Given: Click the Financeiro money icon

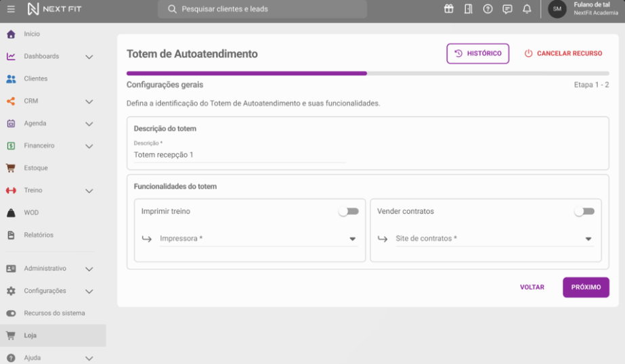Looking at the screenshot, I should [x=11, y=145].
